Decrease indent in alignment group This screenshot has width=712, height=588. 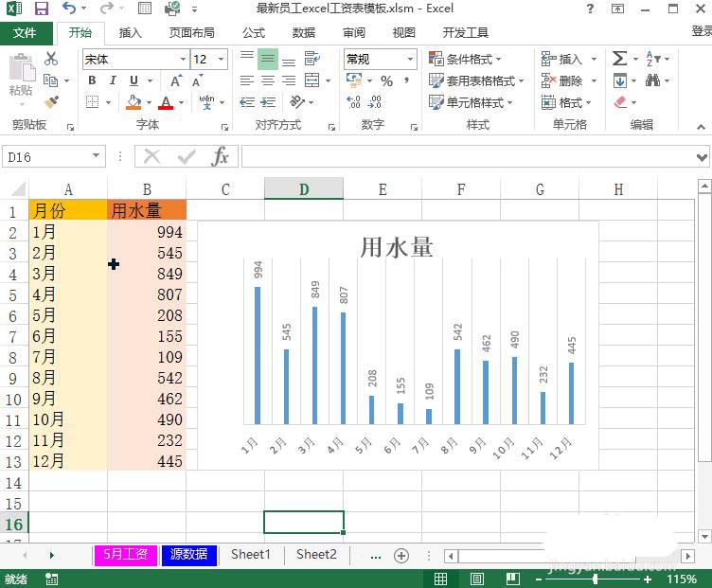[247, 102]
